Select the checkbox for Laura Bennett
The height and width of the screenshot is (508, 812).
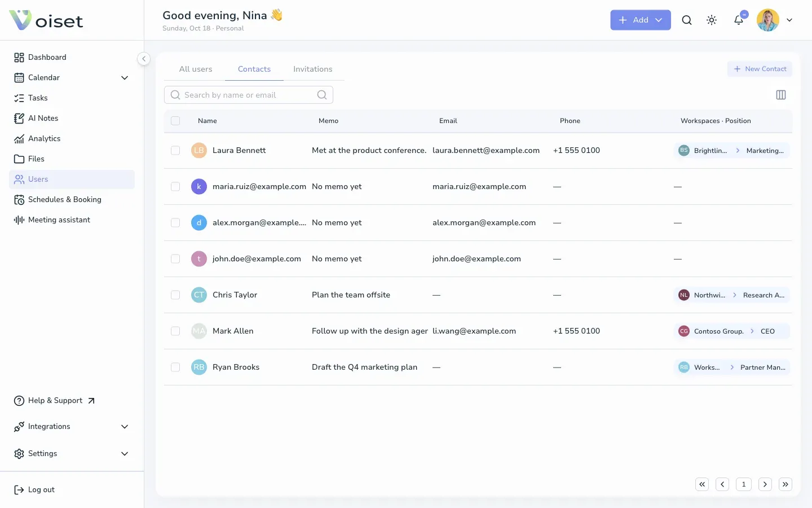175,151
